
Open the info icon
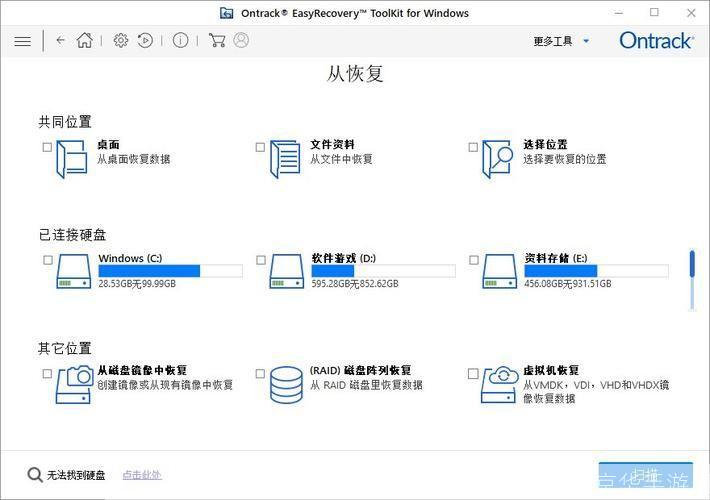180,40
